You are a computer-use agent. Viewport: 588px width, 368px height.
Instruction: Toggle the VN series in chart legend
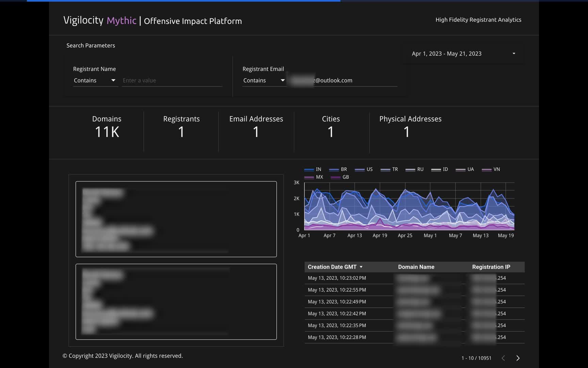(x=491, y=169)
